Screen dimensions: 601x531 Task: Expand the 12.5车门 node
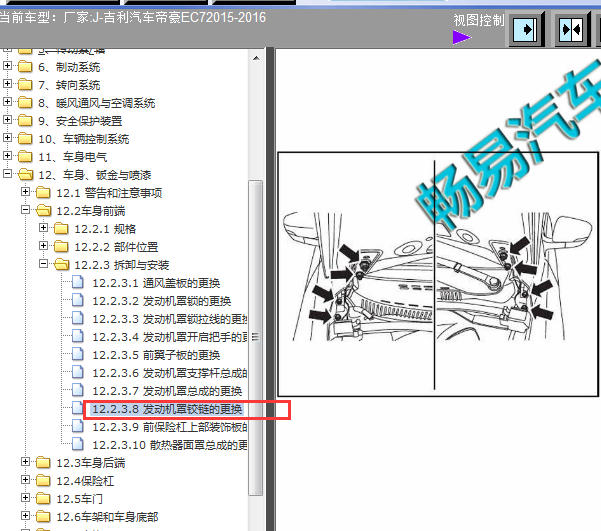coord(25,498)
